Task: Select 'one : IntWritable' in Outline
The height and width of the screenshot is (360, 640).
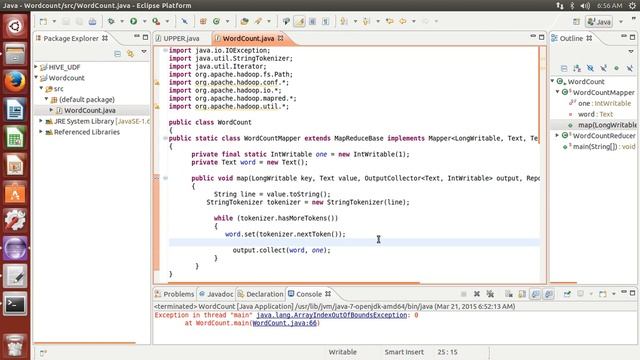Action: click(601, 103)
